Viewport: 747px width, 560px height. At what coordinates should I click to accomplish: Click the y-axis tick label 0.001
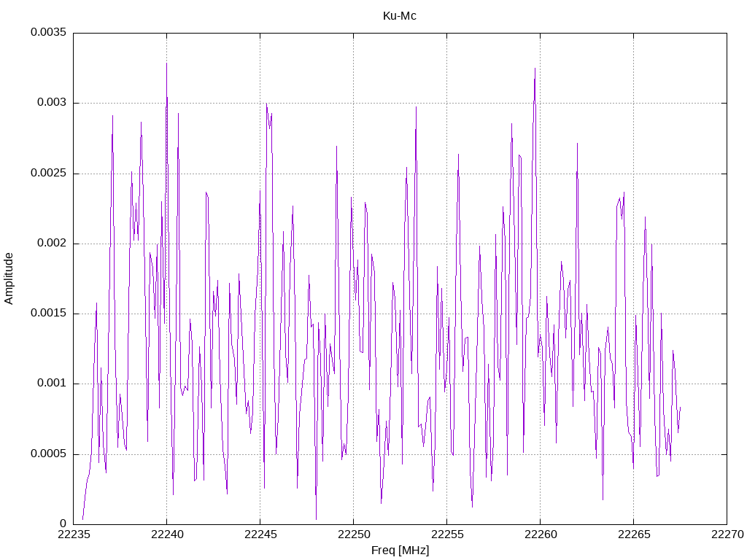(52, 384)
